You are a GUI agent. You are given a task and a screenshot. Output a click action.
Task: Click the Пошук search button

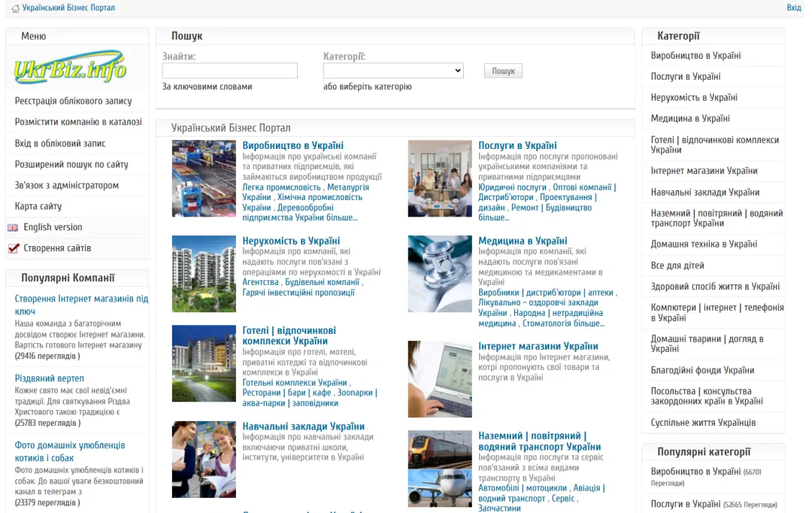tap(503, 71)
